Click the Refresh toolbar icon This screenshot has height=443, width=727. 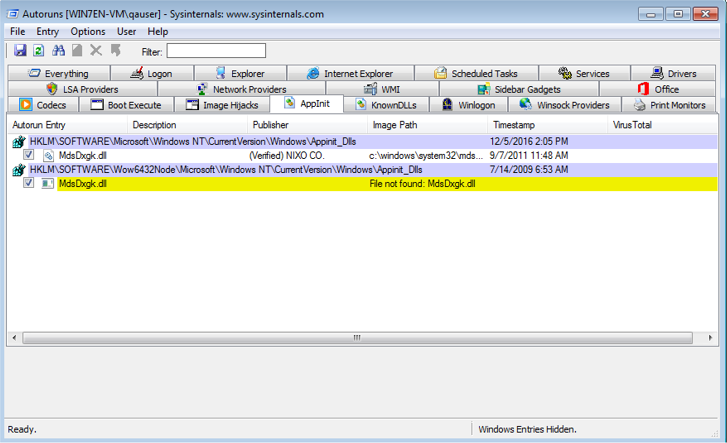click(x=38, y=50)
